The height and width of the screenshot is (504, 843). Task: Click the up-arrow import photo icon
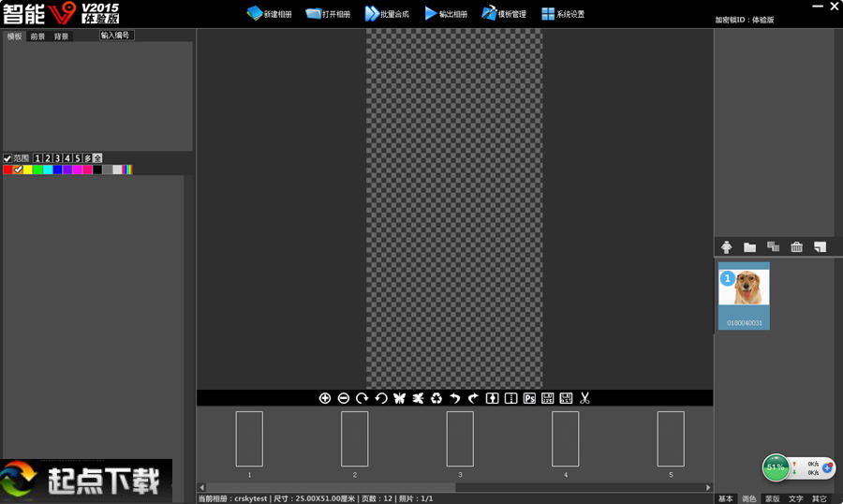[726, 247]
